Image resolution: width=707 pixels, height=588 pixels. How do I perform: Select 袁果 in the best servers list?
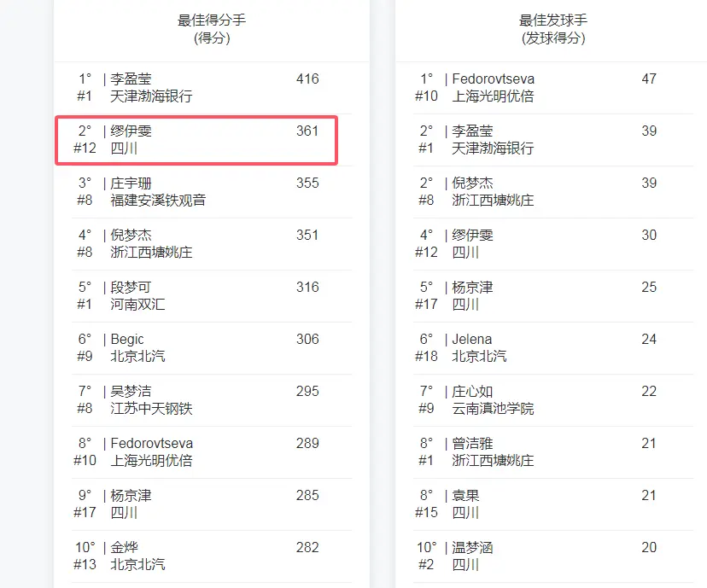pos(466,496)
